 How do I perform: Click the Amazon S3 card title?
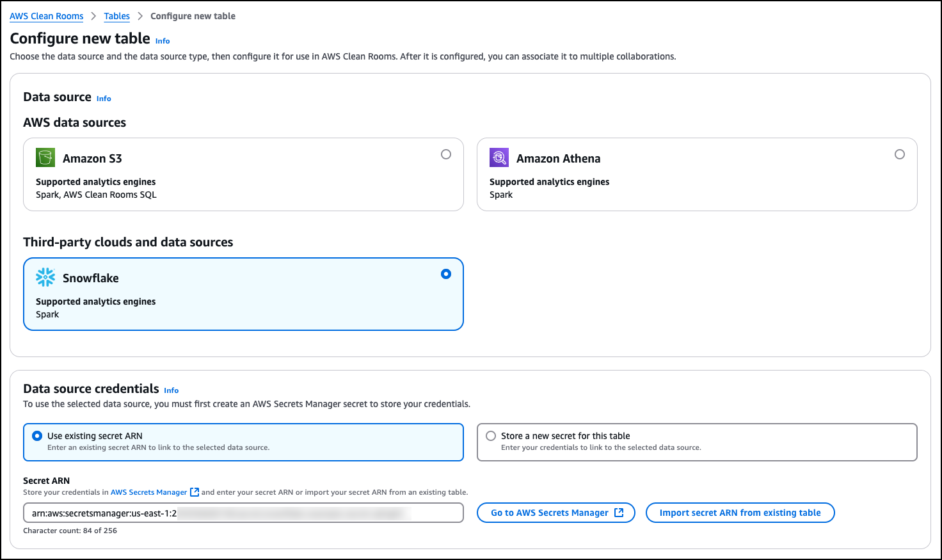[x=92, y=158]
